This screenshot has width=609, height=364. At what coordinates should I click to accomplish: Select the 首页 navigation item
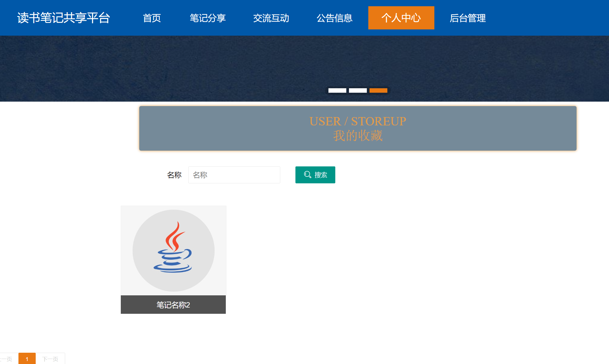coord(152,18)
